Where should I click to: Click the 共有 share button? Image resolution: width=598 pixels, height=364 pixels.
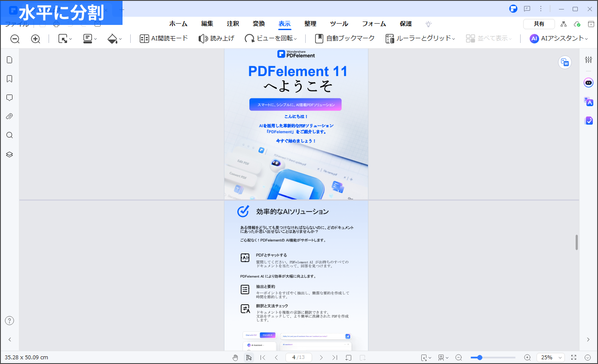tap(539, 24)
